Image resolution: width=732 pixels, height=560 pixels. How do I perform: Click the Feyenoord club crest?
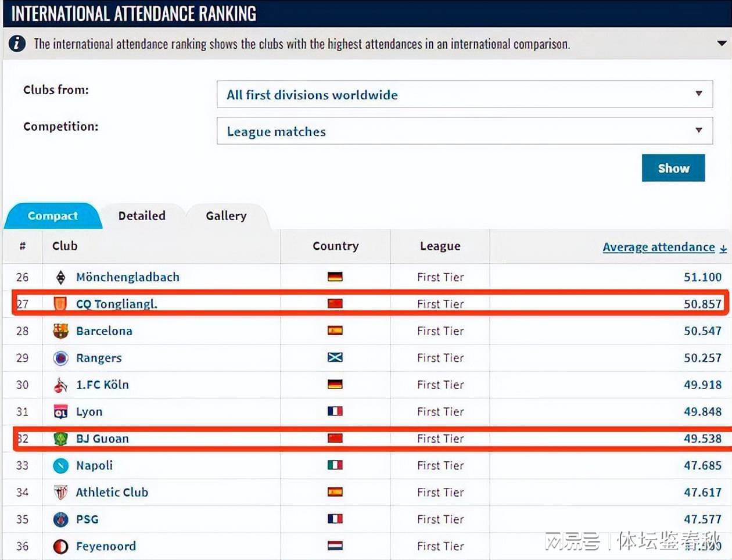pos(60,546)
